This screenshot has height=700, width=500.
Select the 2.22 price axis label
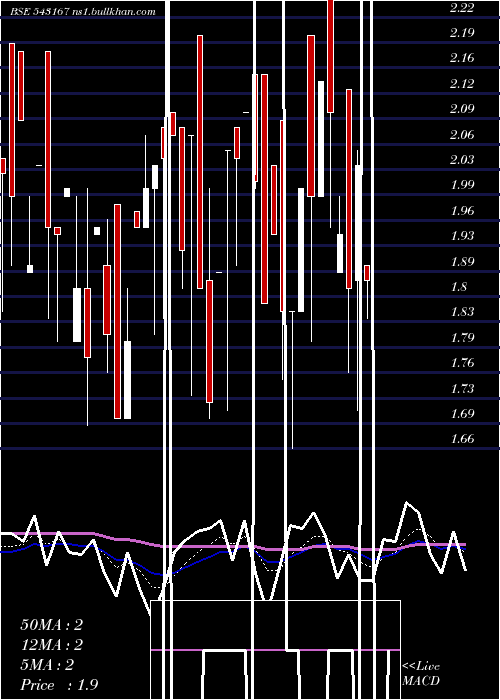462,8
